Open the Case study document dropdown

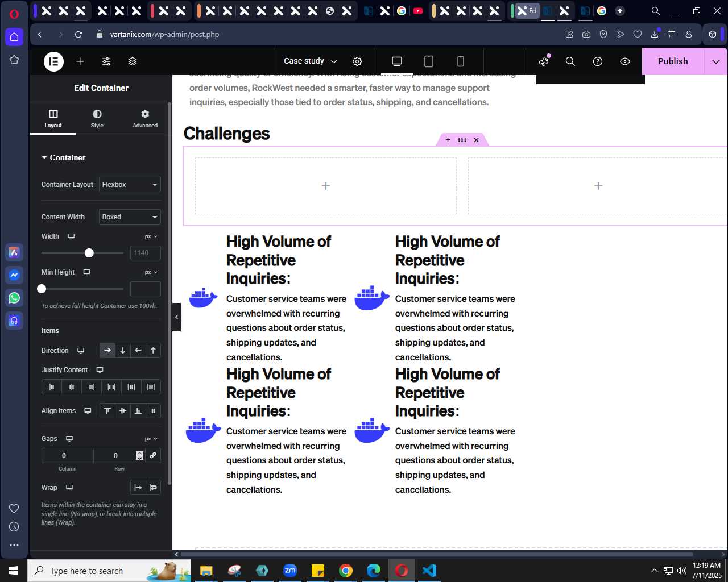tap(311, 61)
